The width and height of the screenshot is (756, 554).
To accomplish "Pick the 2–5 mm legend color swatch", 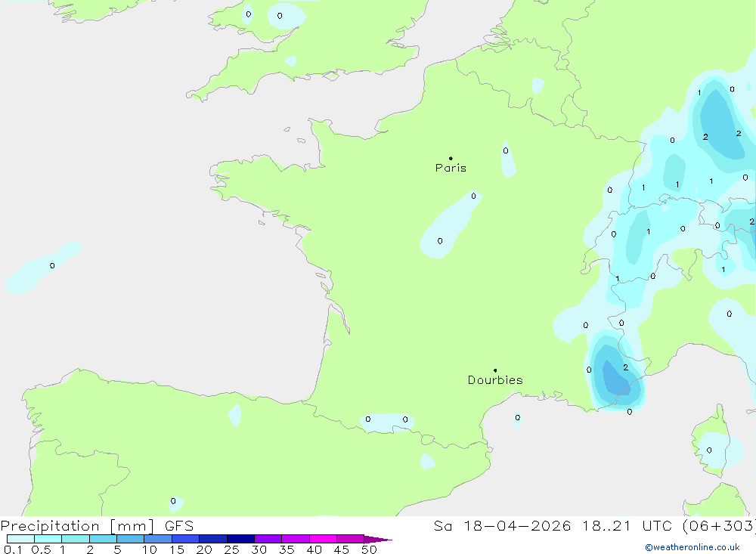I will [103, 539].
